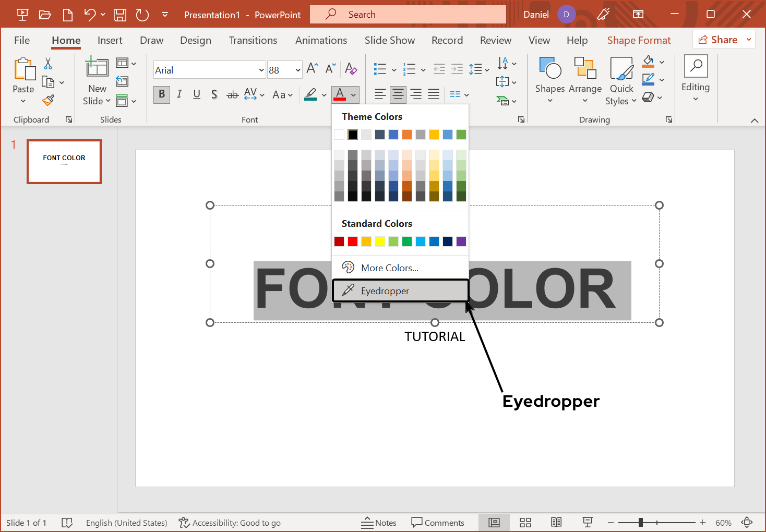Expand the font size dropdown
This screenshot has width=766, height=532.
(298, 70)
